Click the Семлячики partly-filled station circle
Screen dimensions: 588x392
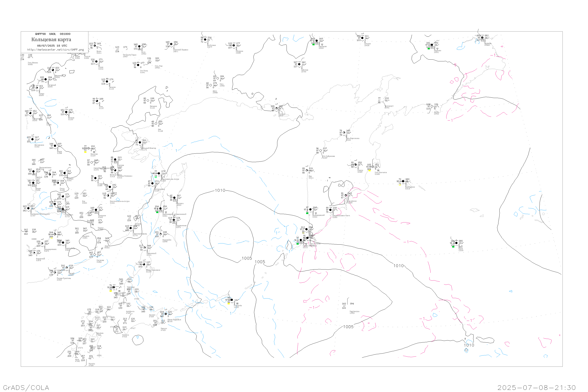coord(346,195)
